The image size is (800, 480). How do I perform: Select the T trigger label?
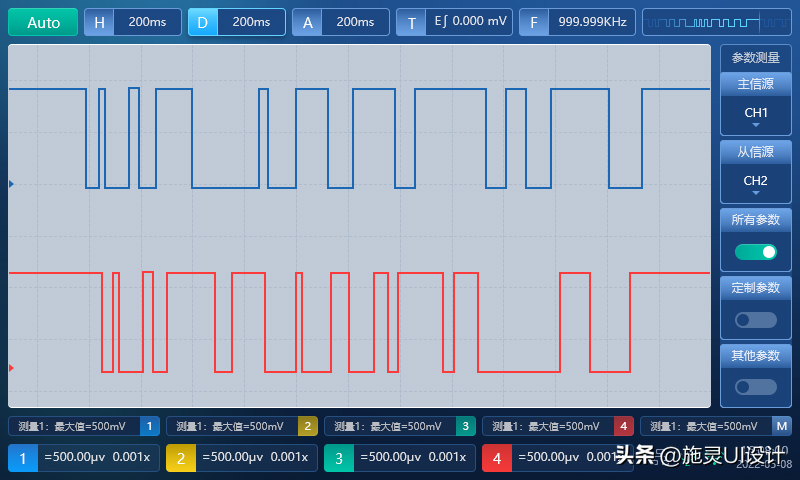[411, 22]
